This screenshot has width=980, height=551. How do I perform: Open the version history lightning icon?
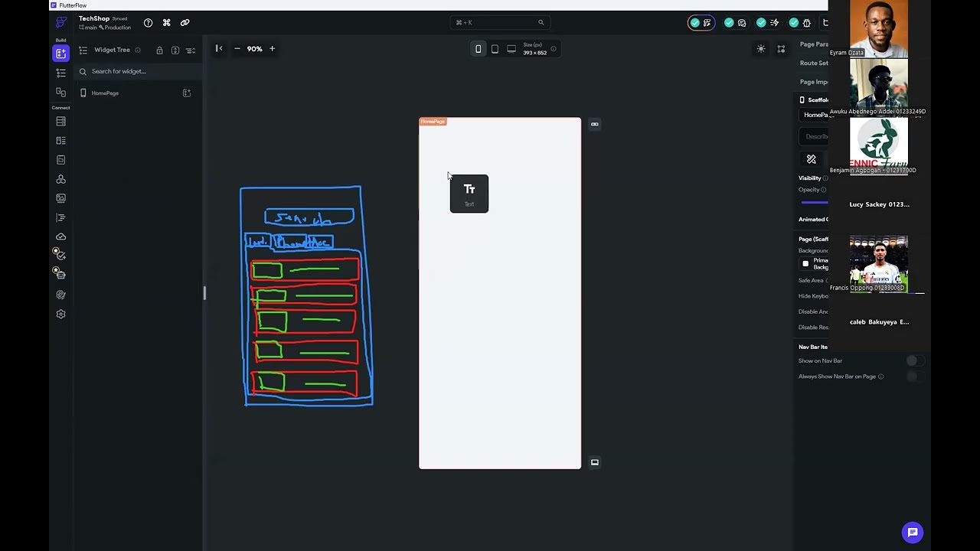(x=775, y=23)
